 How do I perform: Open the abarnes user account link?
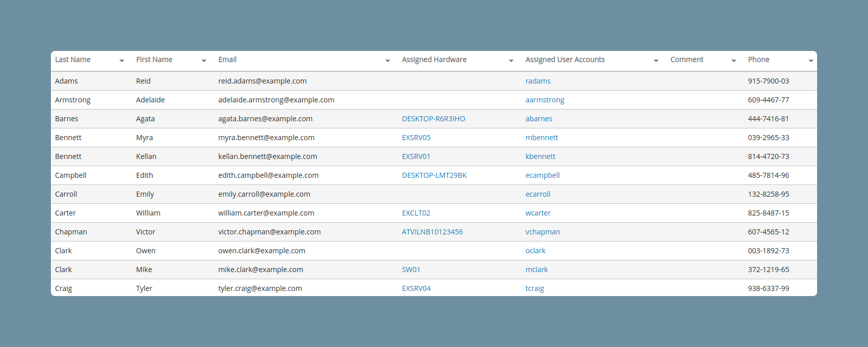pyautogui.click(x=539, y=119)
